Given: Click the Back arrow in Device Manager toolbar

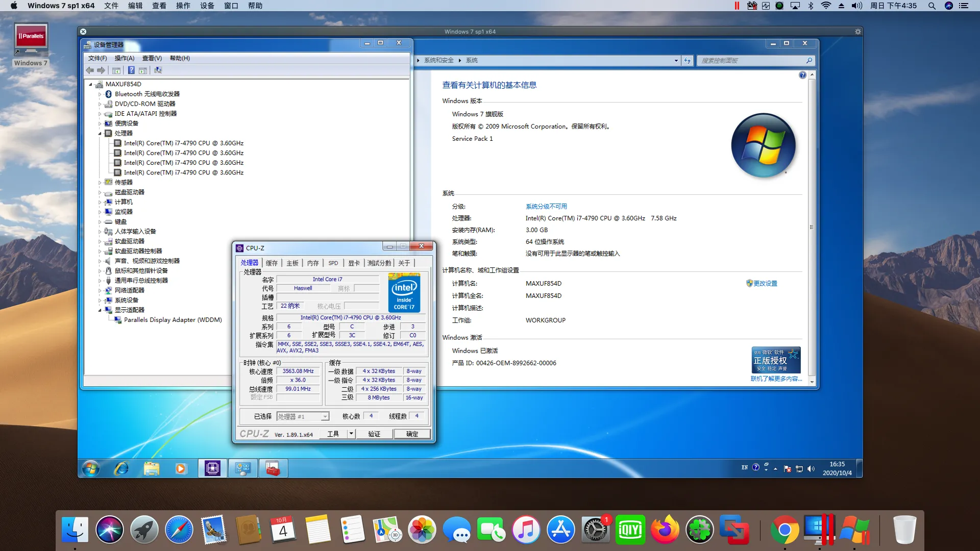Looking at the screenshot, I should tap(90, 70).
